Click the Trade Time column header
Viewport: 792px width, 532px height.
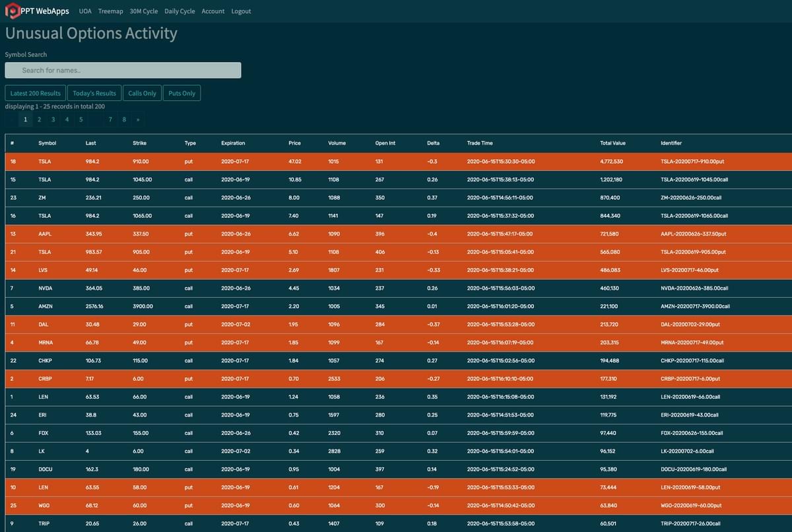[x=480, y=143]
